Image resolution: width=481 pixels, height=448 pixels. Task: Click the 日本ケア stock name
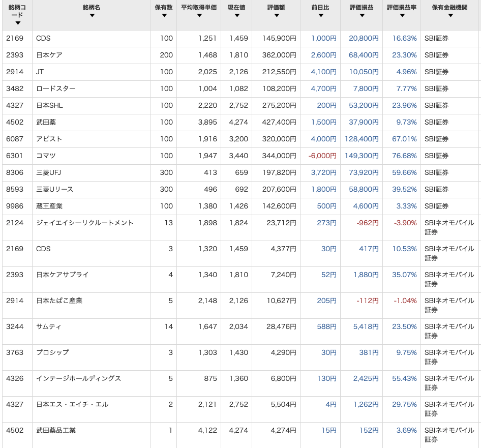49,55
